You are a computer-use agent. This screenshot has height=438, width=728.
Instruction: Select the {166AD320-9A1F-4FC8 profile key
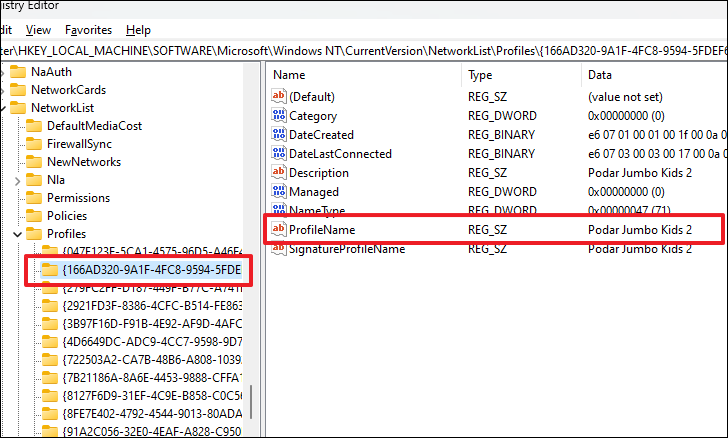(152, 270)
